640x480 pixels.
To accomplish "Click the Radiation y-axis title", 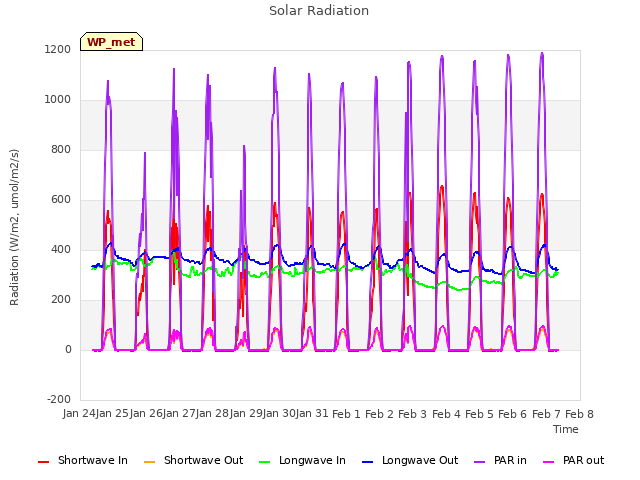I will [14, 227].
